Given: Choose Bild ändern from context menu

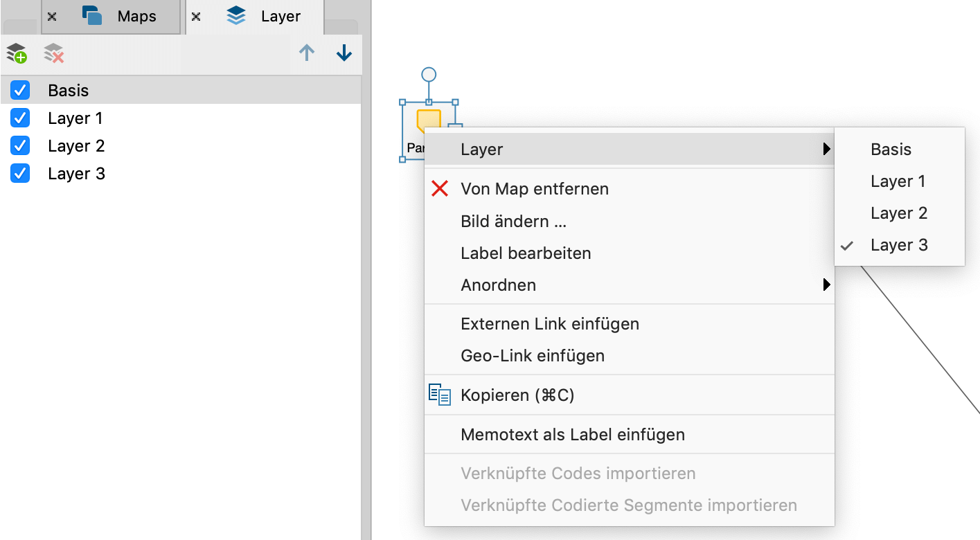Looking at the screenshot, I should (513, 222).
